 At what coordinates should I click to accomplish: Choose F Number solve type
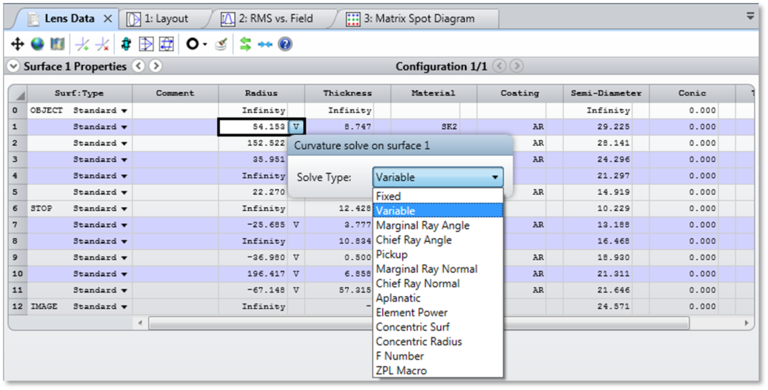coord(400,356)
